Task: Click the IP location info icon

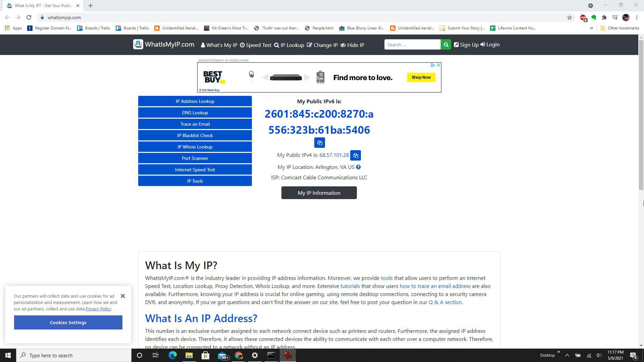Action: pos(358,167)
